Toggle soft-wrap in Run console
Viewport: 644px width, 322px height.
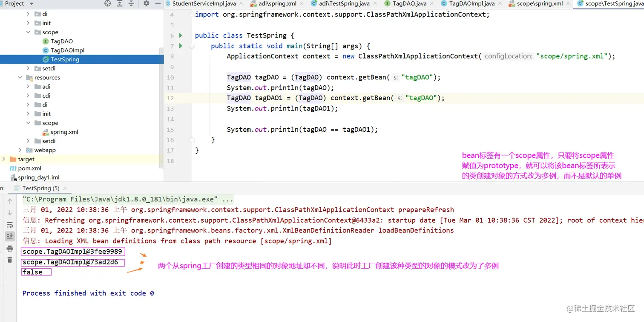coord(10,225)
